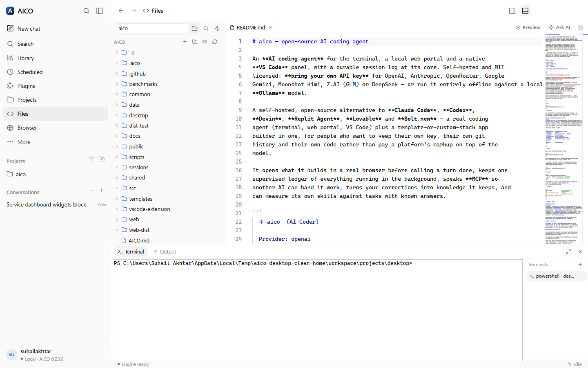This screenshot has width=588, height=368.
Task: Click the lightning bolt quick action icon
Action: [217, 28]
